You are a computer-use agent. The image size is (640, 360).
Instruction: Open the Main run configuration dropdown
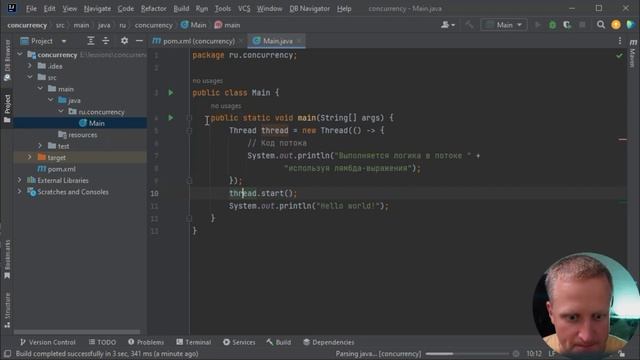pos(504,25)
